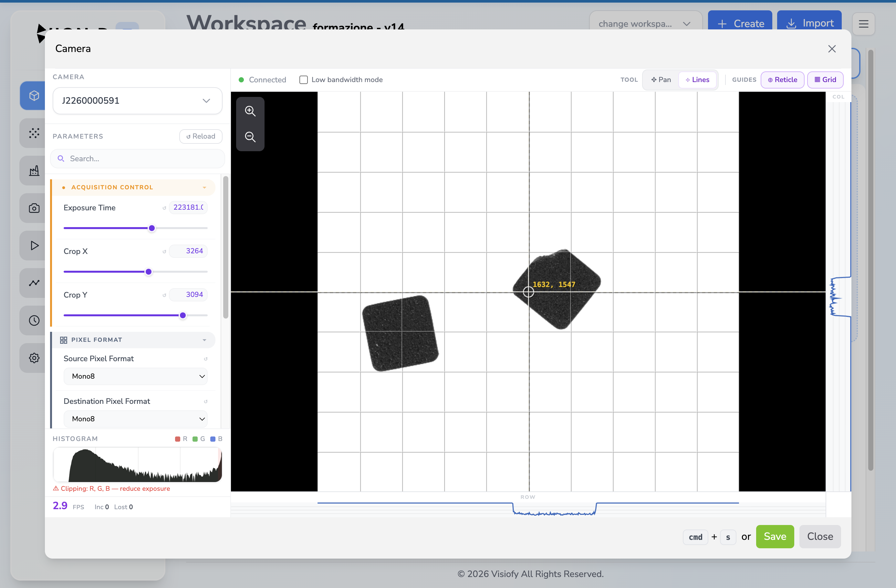
Task: Click the Create button in Workspace
Action: (739, 24)
